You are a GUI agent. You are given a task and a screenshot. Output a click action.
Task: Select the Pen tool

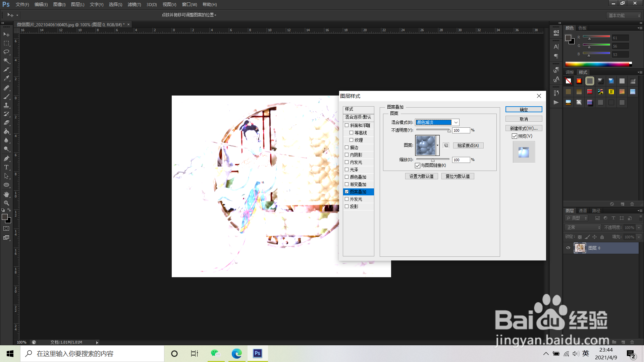point(6,158)
